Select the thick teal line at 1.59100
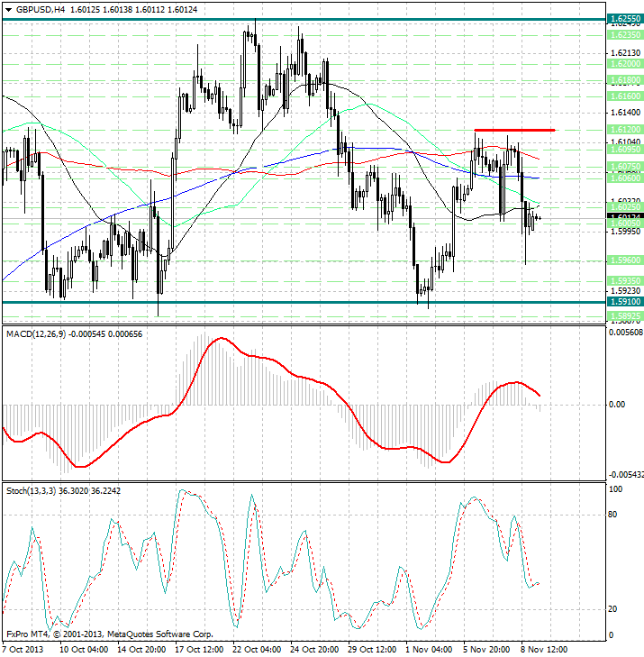 (270, 303)
